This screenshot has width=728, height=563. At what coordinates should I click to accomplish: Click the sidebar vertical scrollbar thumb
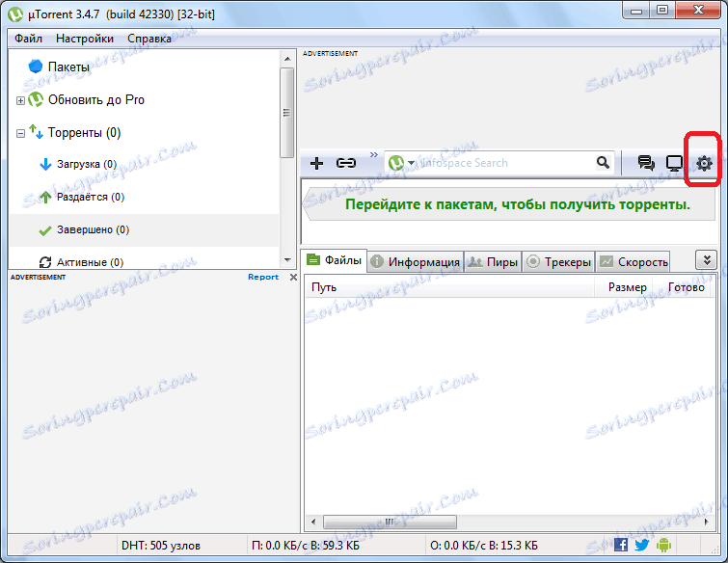point(287,113)
